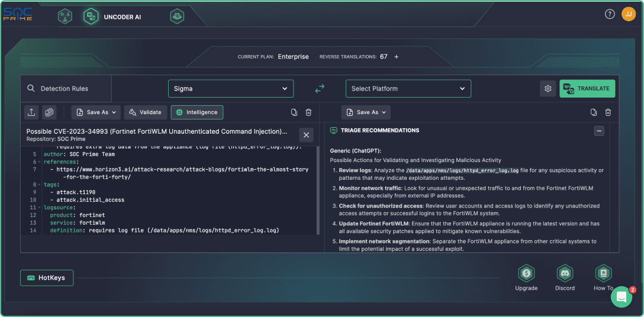Collapse the Triage Recommendations section
Screen dimensions: 644x317
pos(599,131)
